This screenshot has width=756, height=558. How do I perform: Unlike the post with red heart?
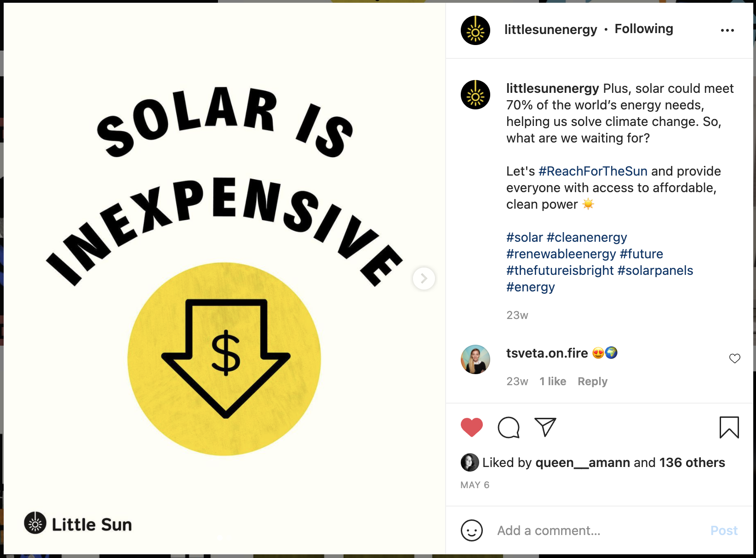click(471, 427)
